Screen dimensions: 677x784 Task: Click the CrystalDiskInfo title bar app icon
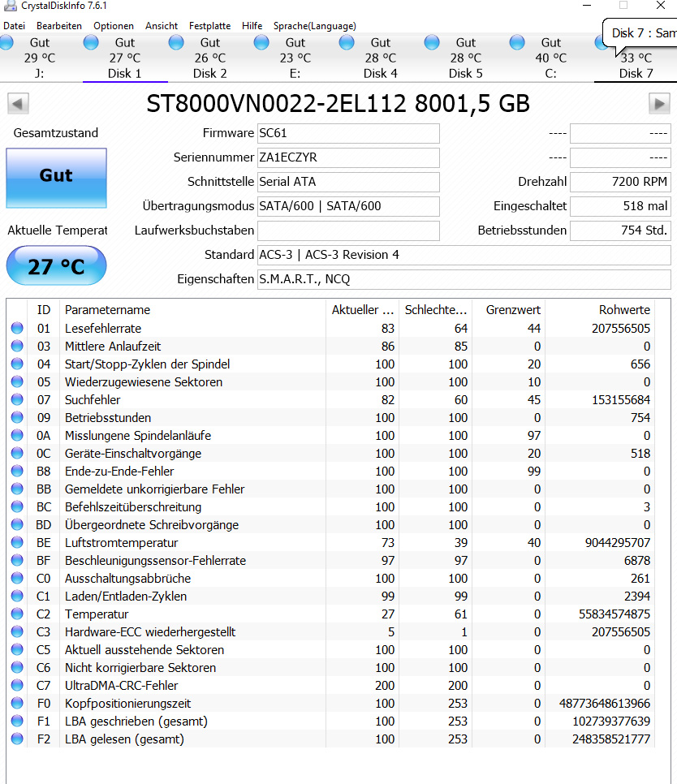tap(10, 6)
